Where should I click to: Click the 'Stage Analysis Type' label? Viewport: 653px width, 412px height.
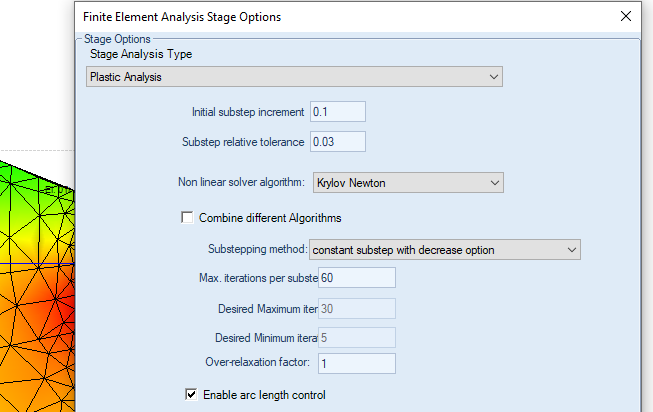(x=141, y=54)
